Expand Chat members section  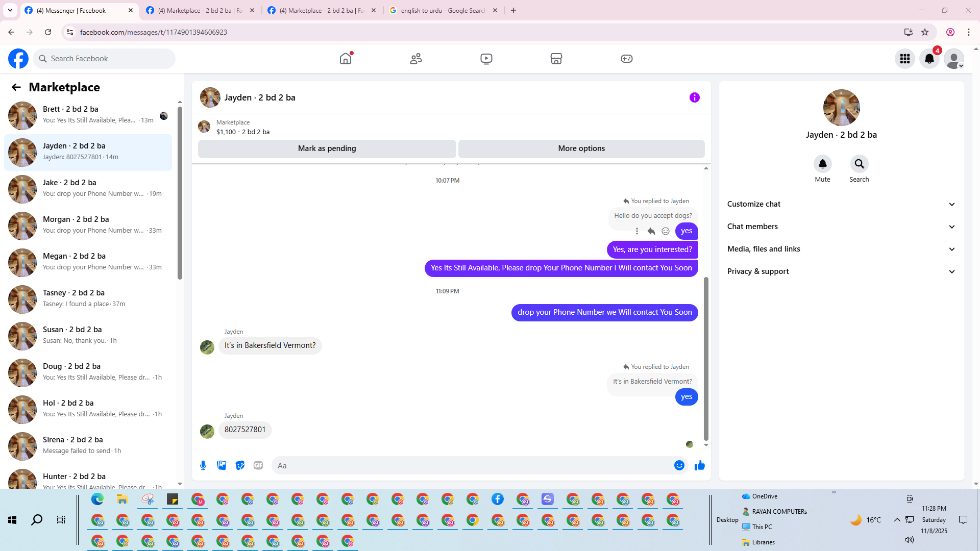click(841, 227)
